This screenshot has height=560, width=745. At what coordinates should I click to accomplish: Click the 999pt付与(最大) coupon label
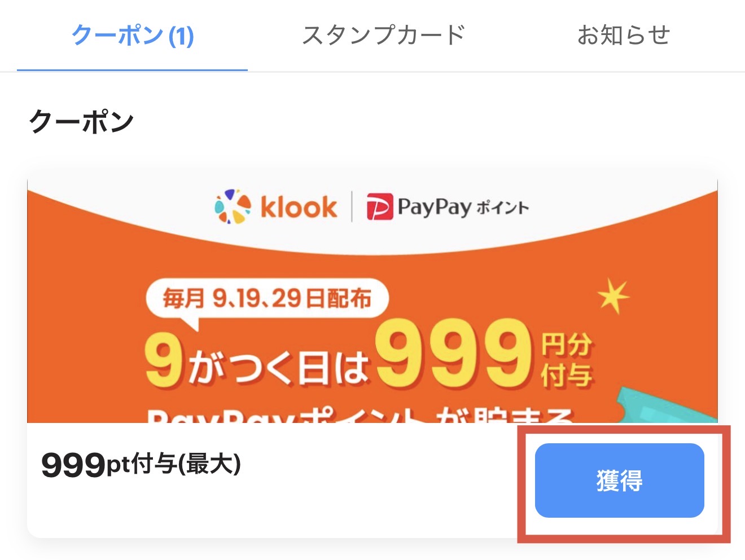coord(141,465)
